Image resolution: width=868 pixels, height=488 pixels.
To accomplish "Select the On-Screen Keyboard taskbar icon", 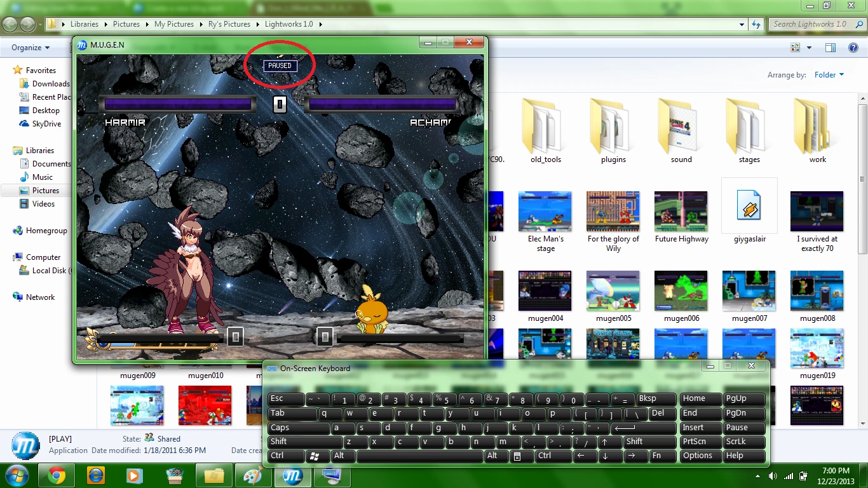I will tap(331, 475).
